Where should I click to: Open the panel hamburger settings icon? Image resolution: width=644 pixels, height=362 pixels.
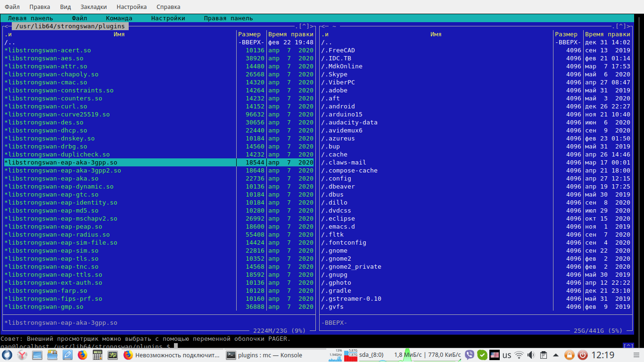tap(636, 355)
